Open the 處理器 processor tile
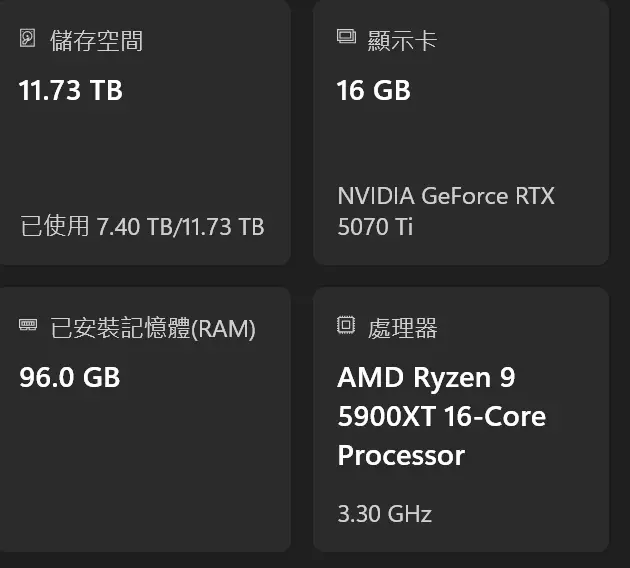 (x=461, y=419)
